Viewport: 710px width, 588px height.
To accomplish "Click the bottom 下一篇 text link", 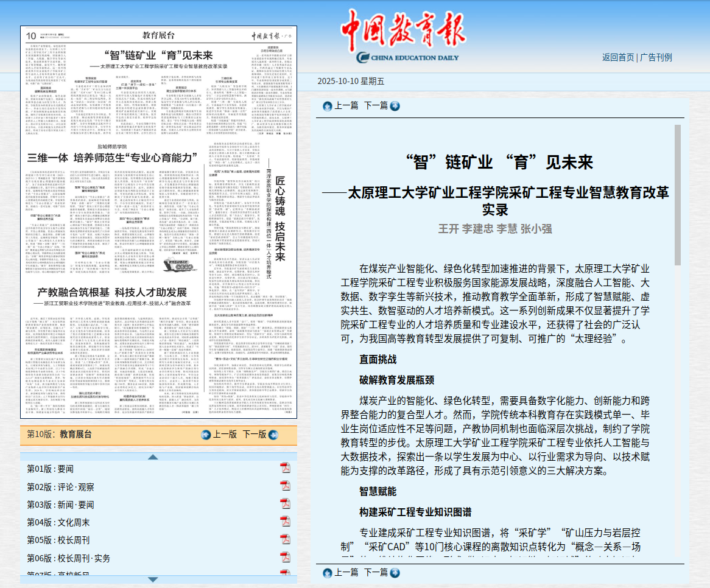I will pos(376,573).
